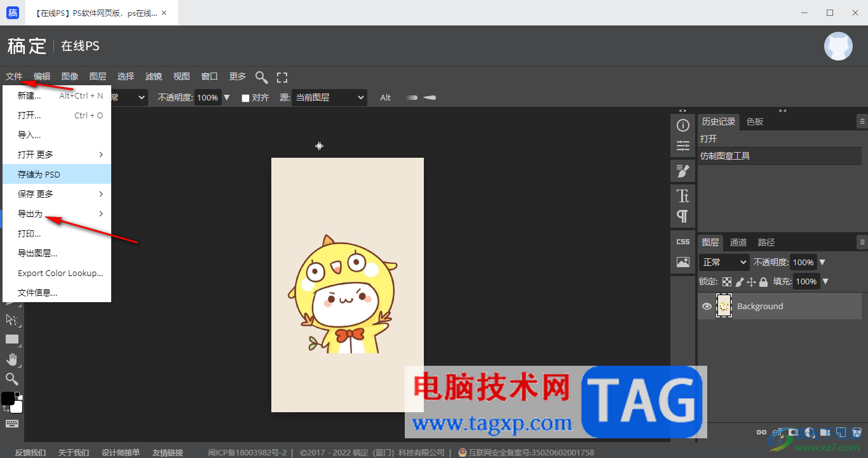The width and height of the screenshot is (868, 458).
Task: Expand the options bar opacity arrow
Action: (x=227, y=97)
